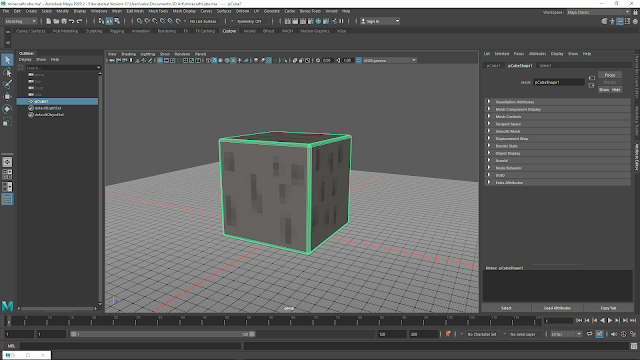Switch to the pCube1 attribute tab

tap(493, 65)
